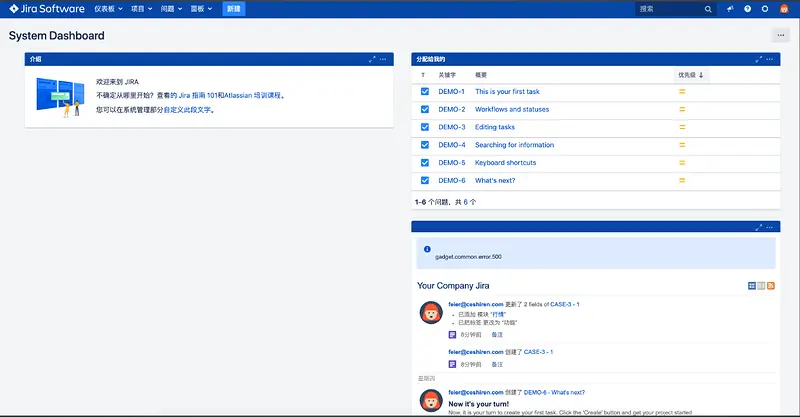Open the DEMO-6 - What's next? activity link
The width and height of the screenshot is (800, 417).
(554, 393)
